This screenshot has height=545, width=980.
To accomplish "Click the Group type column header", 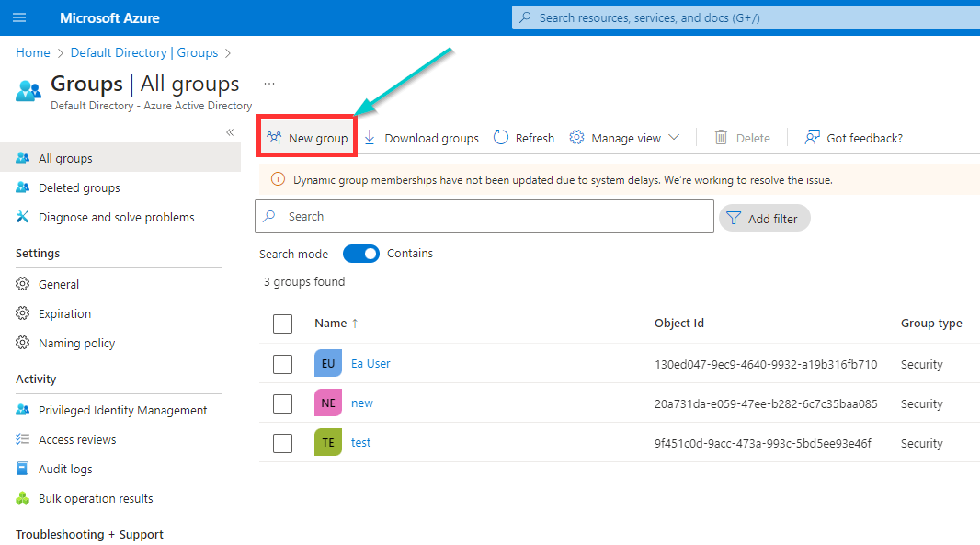I will pyautogui.click(x=931, y=324).
